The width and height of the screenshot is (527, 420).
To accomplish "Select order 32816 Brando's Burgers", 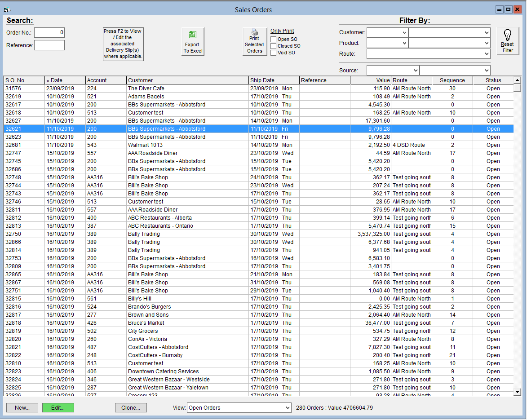I will coord(259,307).
